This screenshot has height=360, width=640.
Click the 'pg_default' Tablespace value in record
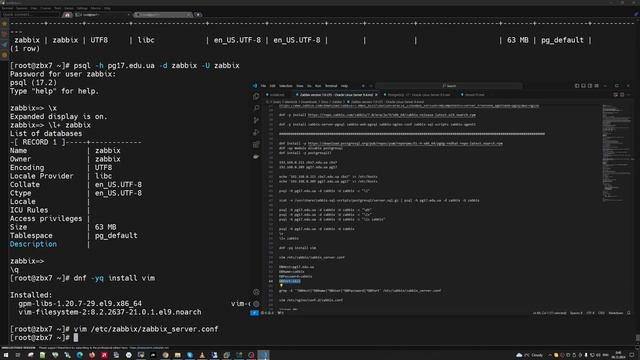tap(116, 236)
